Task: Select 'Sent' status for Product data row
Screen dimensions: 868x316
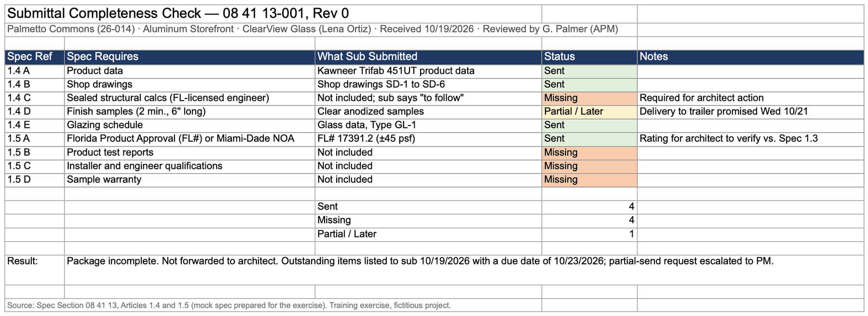Action: (589, 71)
